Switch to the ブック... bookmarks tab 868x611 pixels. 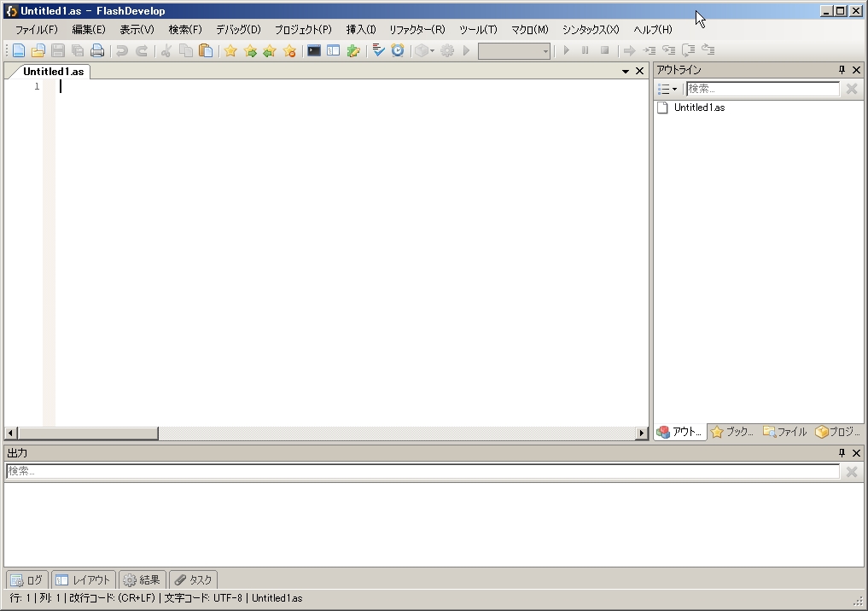click(x=732, y=432)
